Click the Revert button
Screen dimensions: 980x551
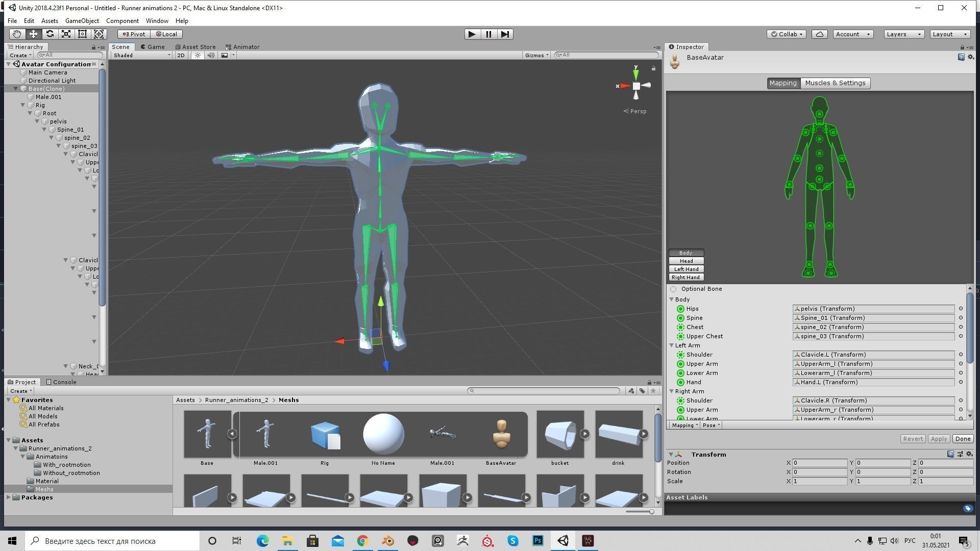(913, 439)
